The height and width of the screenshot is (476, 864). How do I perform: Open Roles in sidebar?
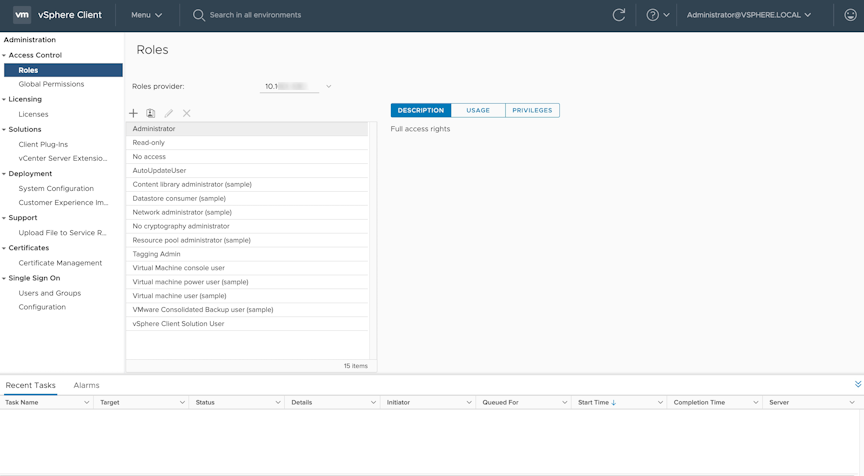(x=63, y=70)
